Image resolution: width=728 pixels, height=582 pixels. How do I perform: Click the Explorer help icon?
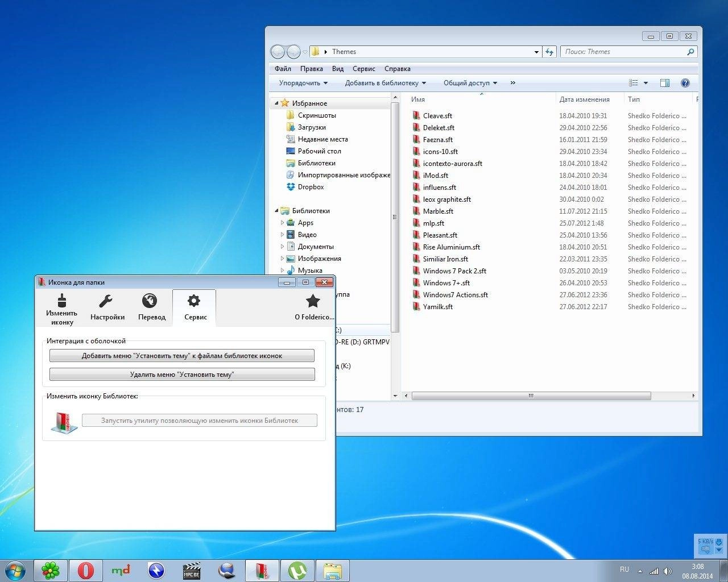pyautogui.click(x=685, y=83)
